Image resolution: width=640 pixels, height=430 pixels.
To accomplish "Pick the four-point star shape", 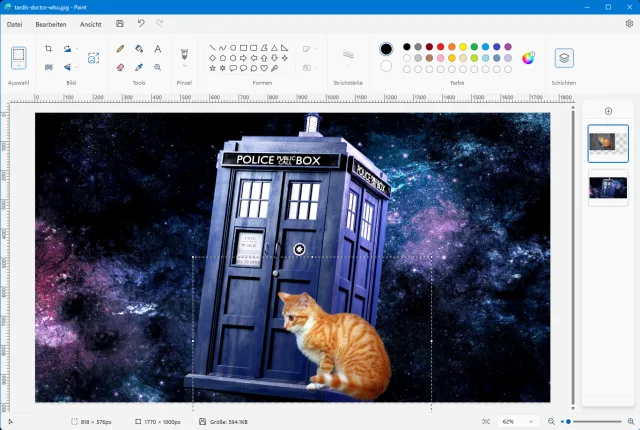I will 284,58.
